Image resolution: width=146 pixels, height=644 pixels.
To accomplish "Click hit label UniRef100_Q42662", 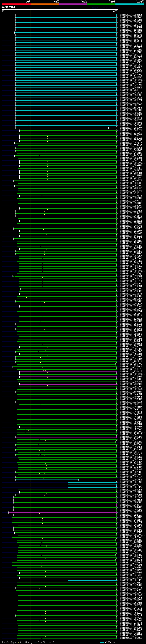I will [x=131, y=125].
